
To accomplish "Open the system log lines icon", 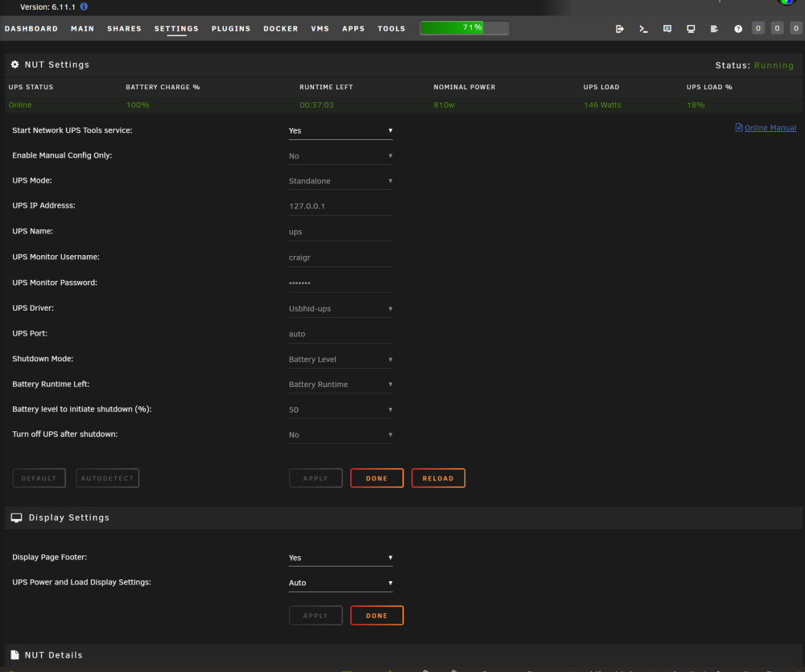I will click(x=714, y=29).
